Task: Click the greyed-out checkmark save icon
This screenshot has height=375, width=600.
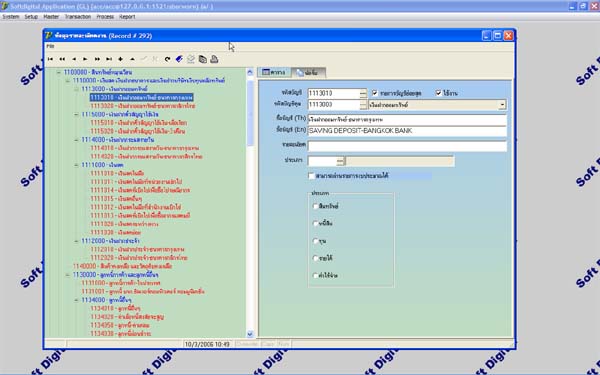Action: [x=144, y=59]
